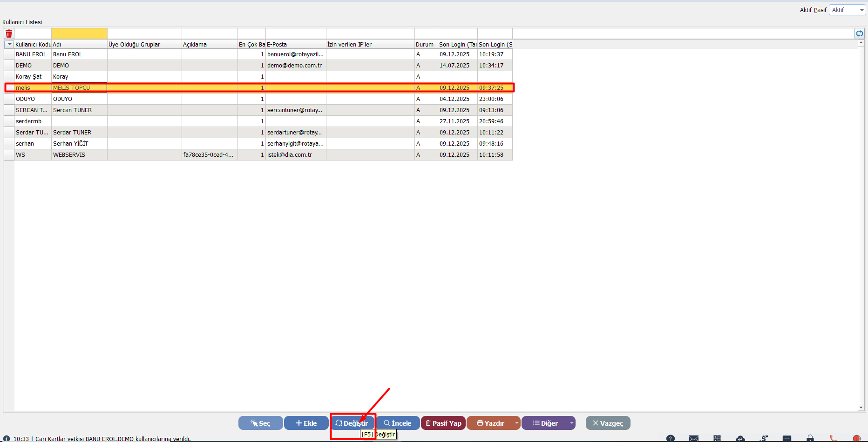Click the Ekle button
The width and height of the screenshot is (868, 442).
306,423
